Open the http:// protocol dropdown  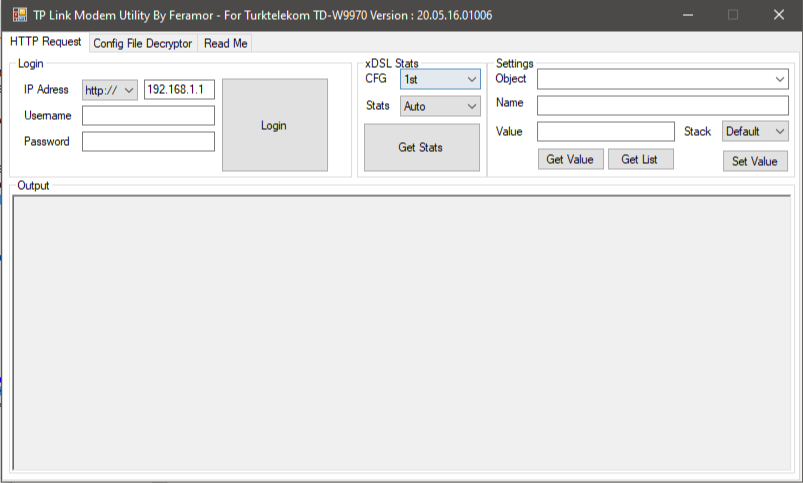[110, 90]
